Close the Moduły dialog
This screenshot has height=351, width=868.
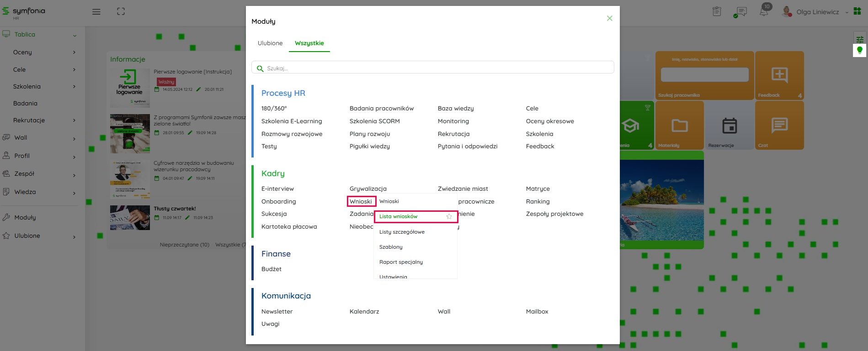coord(609,18)
